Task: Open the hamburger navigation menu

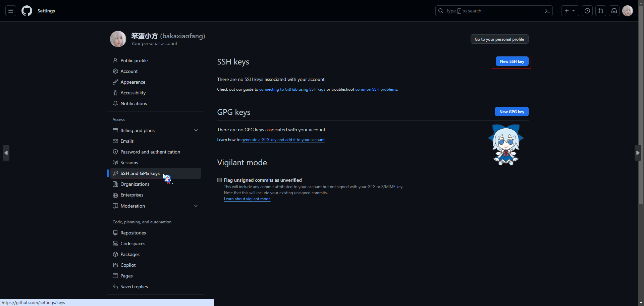Action: (11, 11)
